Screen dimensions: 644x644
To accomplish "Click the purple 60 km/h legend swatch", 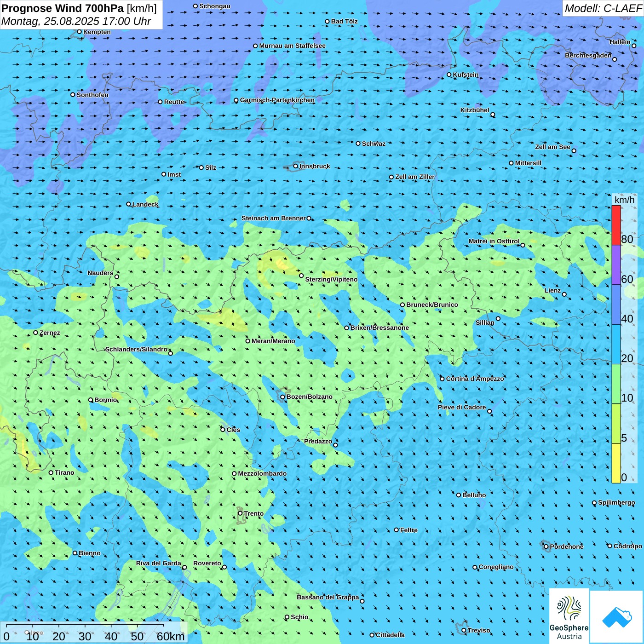I will [616, 265].
